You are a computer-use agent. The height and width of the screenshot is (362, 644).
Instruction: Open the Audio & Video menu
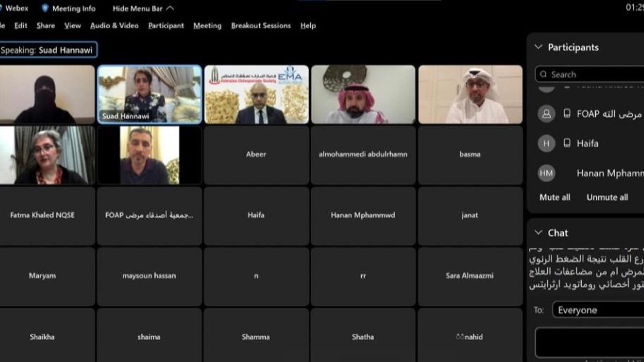click(x=114, y=25)
